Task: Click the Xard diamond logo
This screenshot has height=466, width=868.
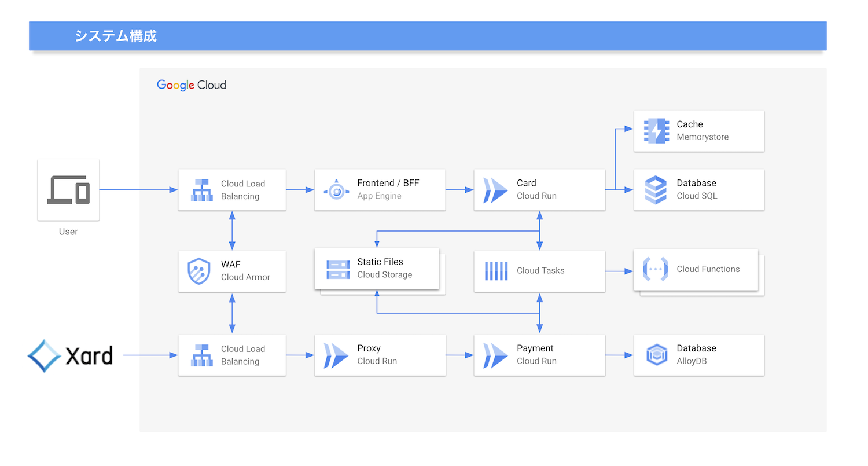Action: point(45,355)
